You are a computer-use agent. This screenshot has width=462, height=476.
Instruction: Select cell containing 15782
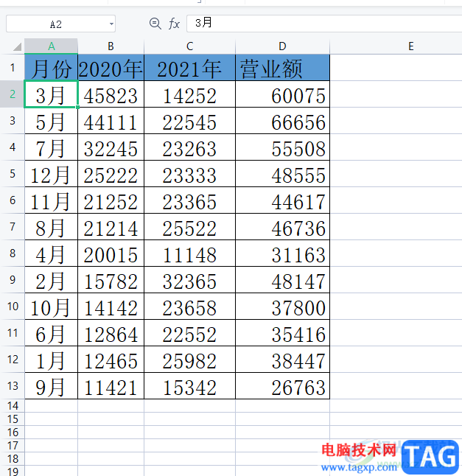(111, 279)
